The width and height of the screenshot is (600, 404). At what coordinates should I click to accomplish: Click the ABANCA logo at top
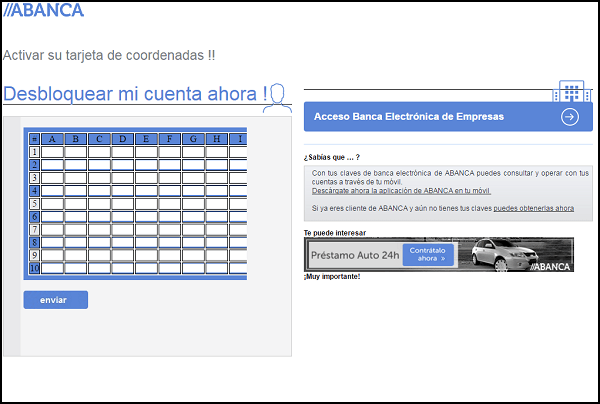pyautogui.click(x=43, y=10)
